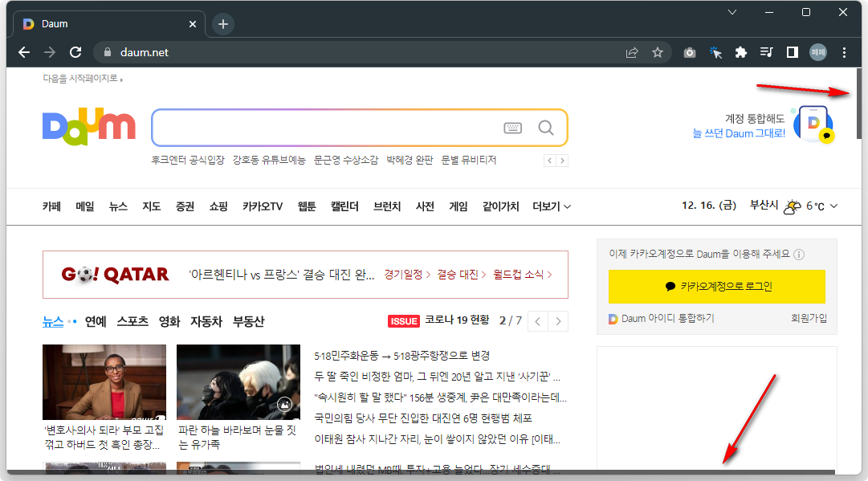Open the 쇼핑 menu item
The width and height of the screenshot is (868, 481).
pos(218,206)
